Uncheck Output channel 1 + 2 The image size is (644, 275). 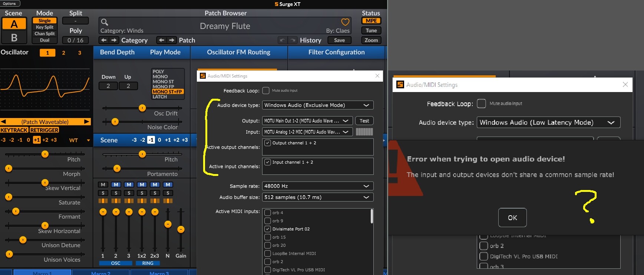[268, 143]
